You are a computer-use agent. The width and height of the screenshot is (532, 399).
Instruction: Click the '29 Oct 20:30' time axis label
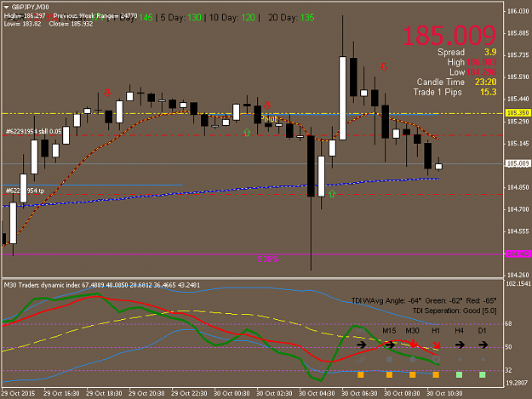click(146, 394)
